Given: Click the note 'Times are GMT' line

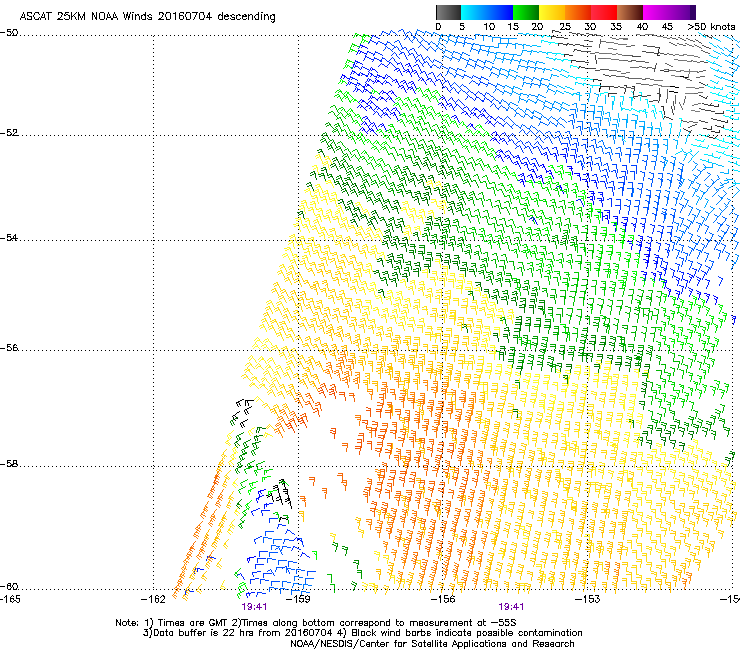Looking at the screenshot, I should [316, 623].
